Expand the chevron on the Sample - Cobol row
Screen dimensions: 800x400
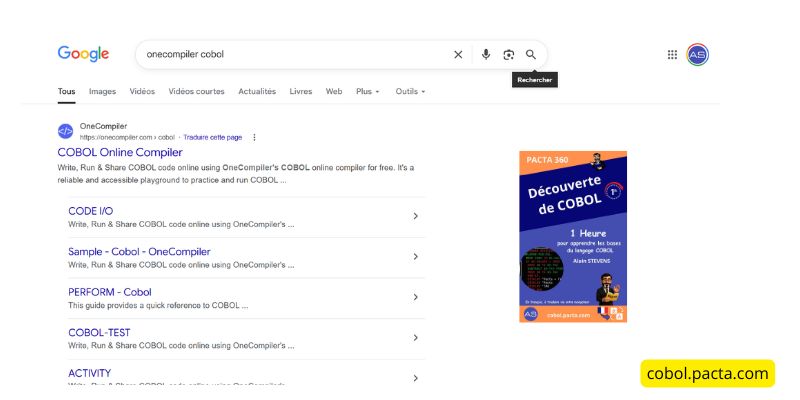click(x=415, y=256)
